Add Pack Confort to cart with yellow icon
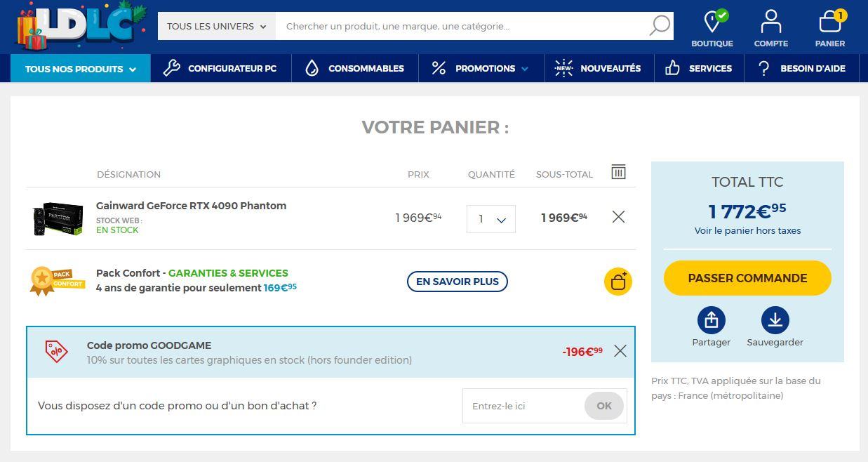This screenshot has height=462, width=868. pos(618,282)
